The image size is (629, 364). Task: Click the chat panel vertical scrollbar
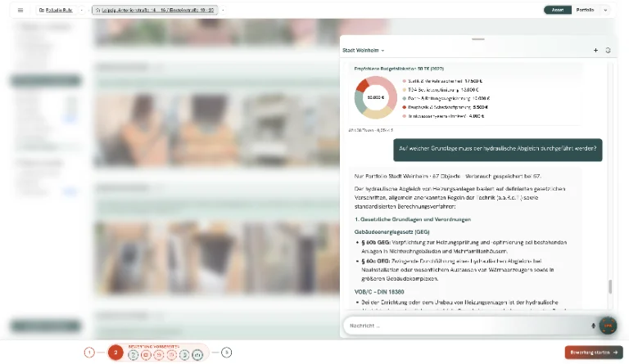610,287
